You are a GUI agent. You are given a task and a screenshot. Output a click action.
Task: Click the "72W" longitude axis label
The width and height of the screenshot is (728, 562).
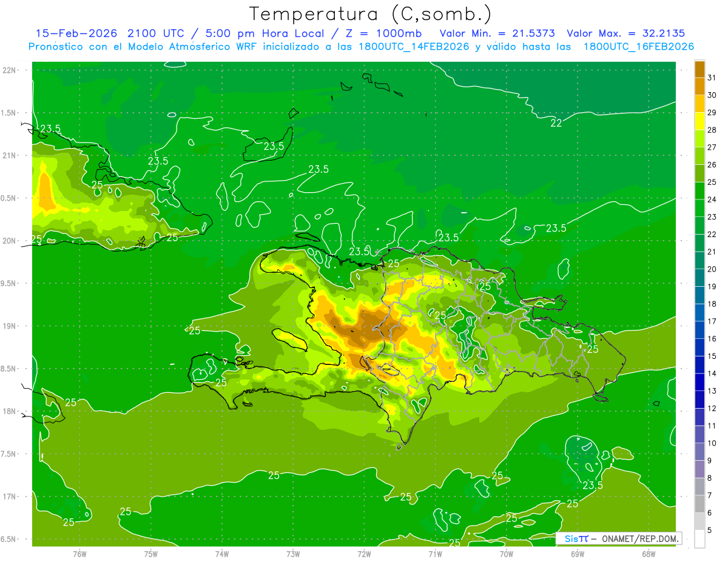(364, 554)
